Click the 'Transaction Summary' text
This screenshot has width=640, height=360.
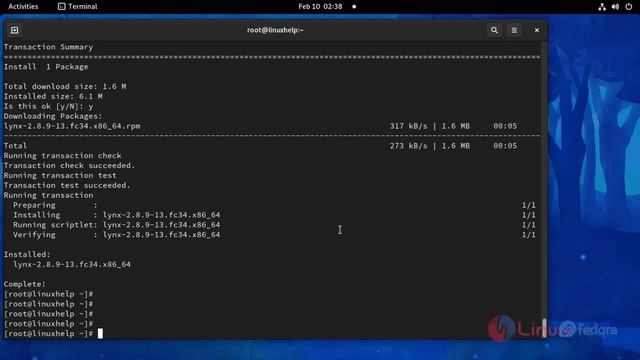(49, 47)
